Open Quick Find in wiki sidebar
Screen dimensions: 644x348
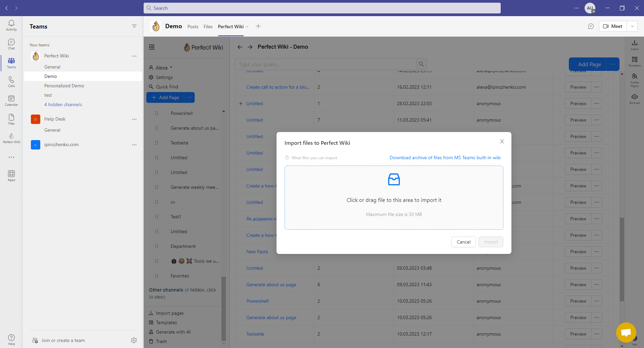[163, 87]
